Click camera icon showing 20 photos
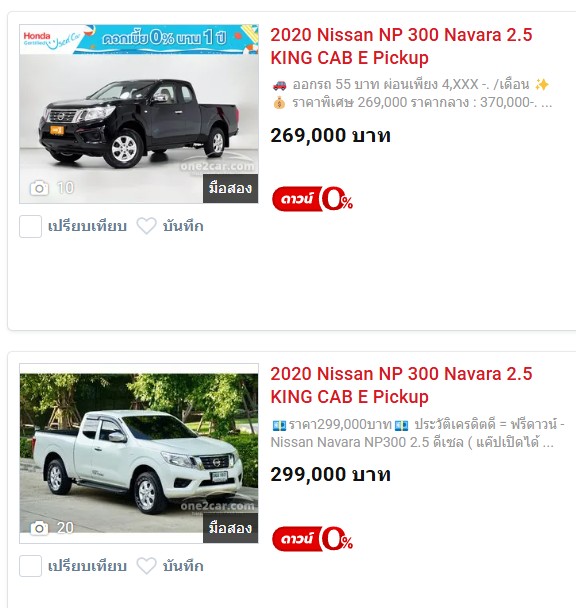The height and width of the screenshot is (608, 576). [39, 528]
